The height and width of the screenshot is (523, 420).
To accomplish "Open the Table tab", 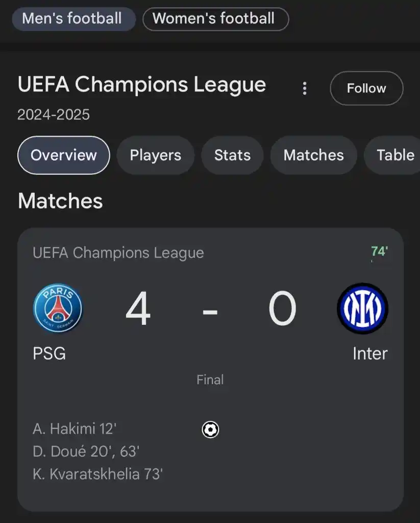I will tap(395, 155).
